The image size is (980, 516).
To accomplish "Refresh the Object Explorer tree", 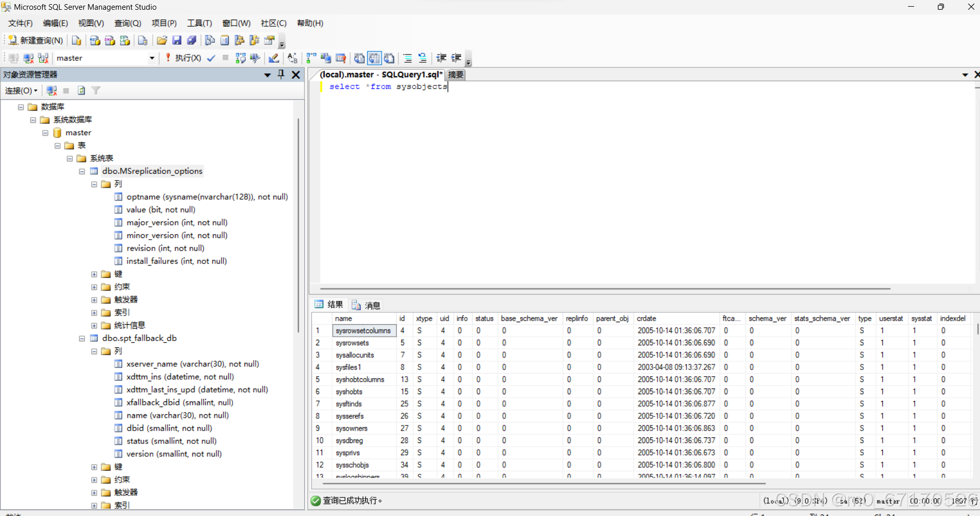I will [x=81, y=90].
